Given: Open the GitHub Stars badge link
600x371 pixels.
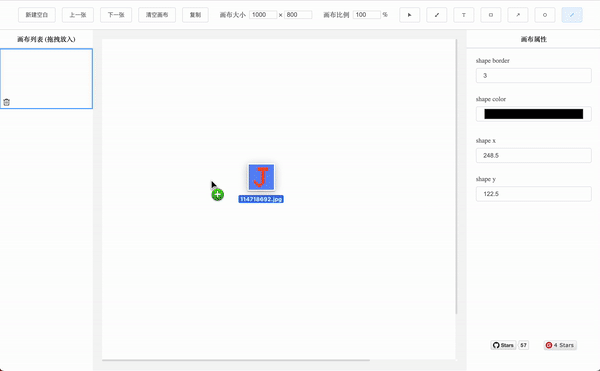Looking at the screenshot, I should (503, 345).
